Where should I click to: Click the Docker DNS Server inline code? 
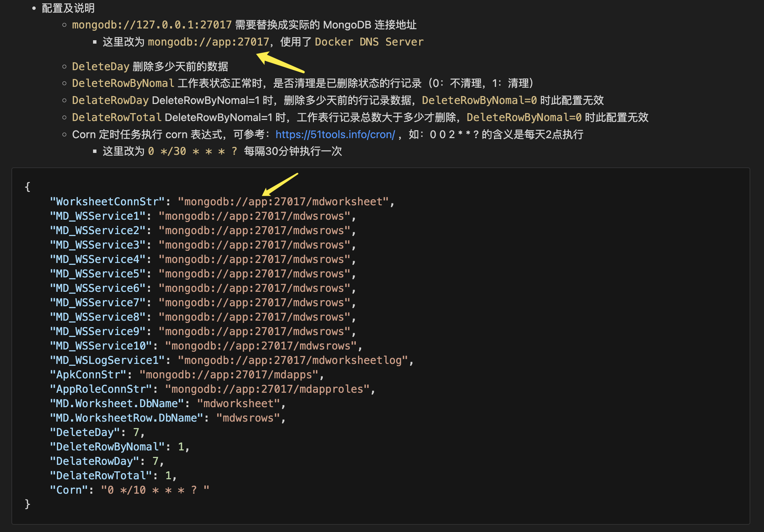[x=369, y=42]
